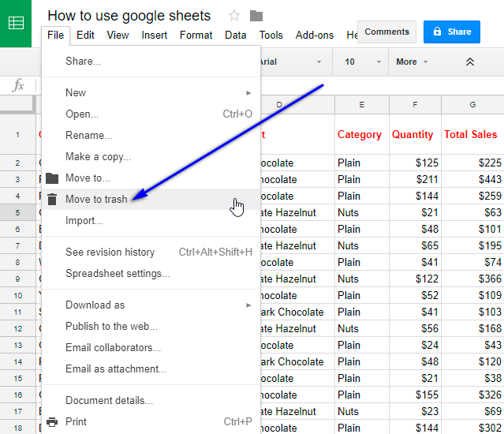Click the $302 total sales cell
The height and width of the screenshot is (434, 504).
472,428
